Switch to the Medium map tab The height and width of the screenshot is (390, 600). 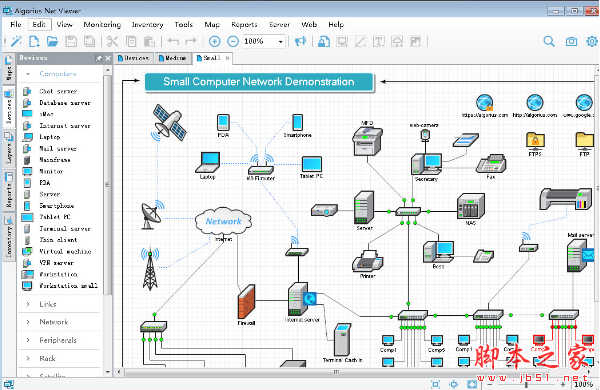[x=173, y=58]
